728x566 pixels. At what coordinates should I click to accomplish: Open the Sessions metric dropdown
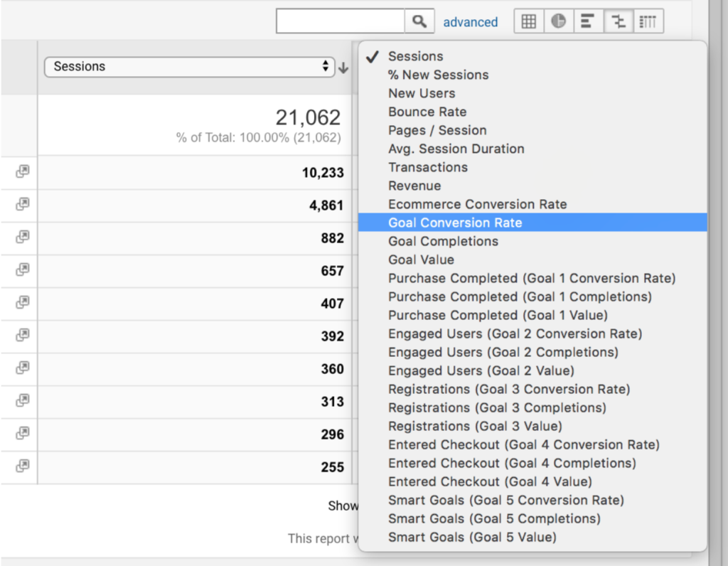(188, 67)
